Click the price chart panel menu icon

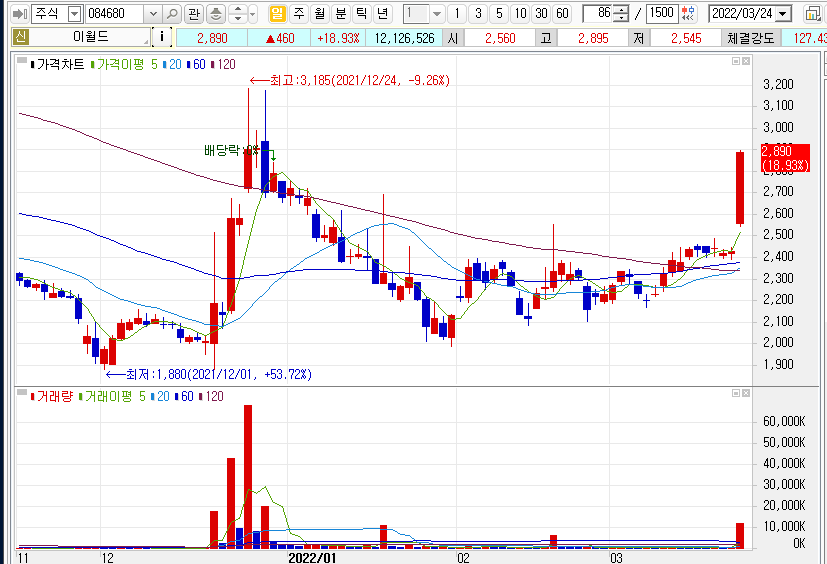coord(22,61)
